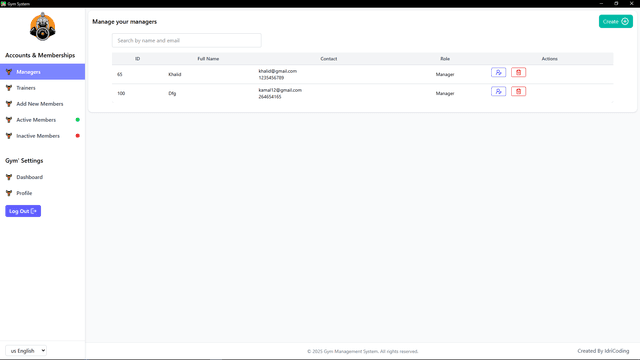Click the Gym' Settings heading
Viewport: 640px width, 360px height.
[24, 160]
